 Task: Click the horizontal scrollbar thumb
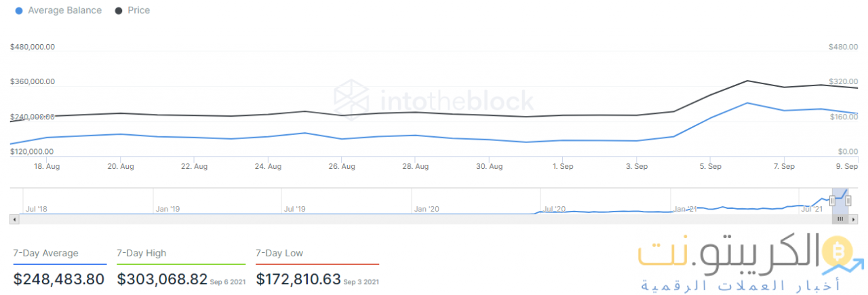coord(840,219)
